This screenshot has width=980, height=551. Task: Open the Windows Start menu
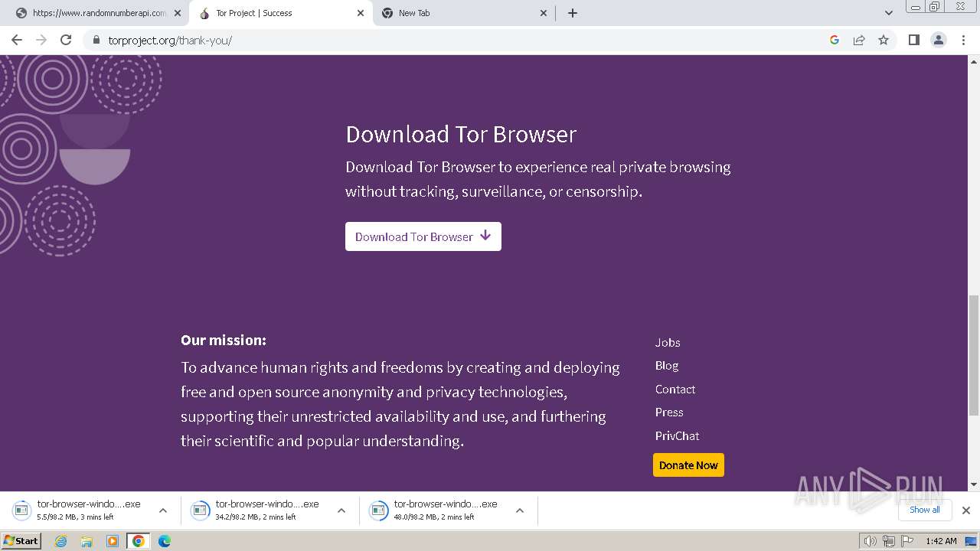click(x=21, y=541)
